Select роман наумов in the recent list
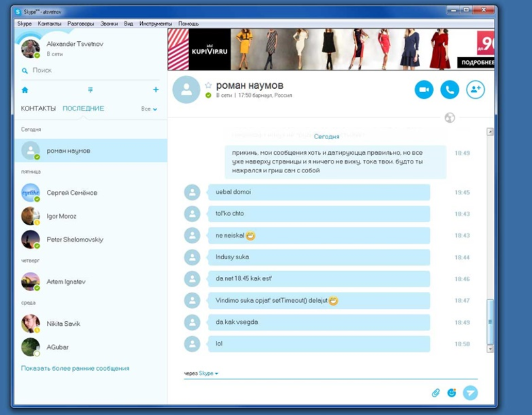532x415 pixels. 91,151
